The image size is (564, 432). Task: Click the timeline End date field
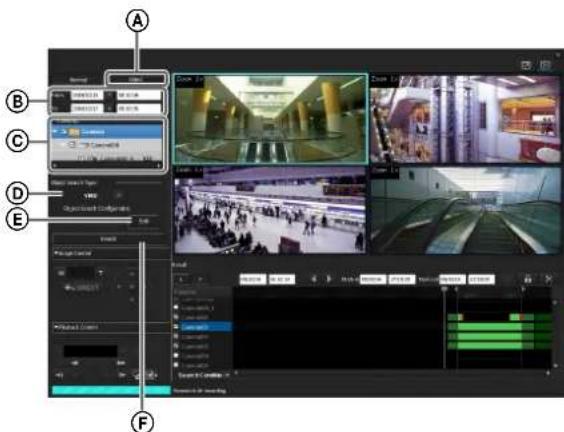click(x=452, y=279)
